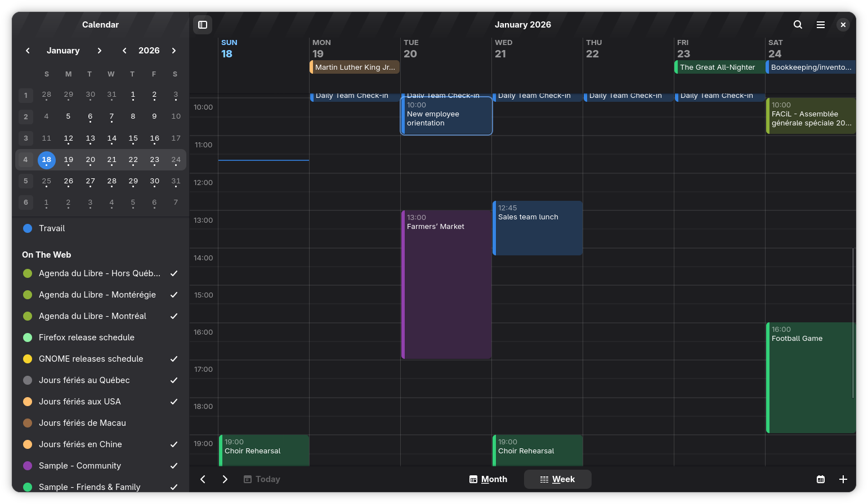Viewport: 868px width, 504px height.
Task: Go back one year from 2026
Action: (x=124, y=51)
